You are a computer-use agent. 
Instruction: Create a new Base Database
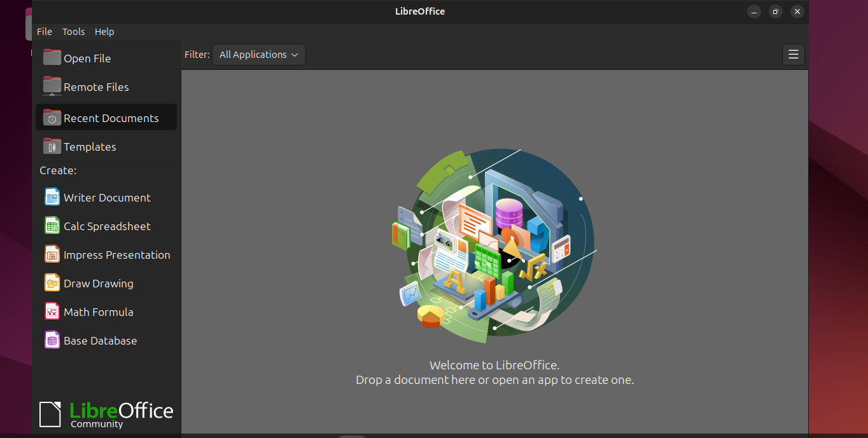tap(100, 341)
